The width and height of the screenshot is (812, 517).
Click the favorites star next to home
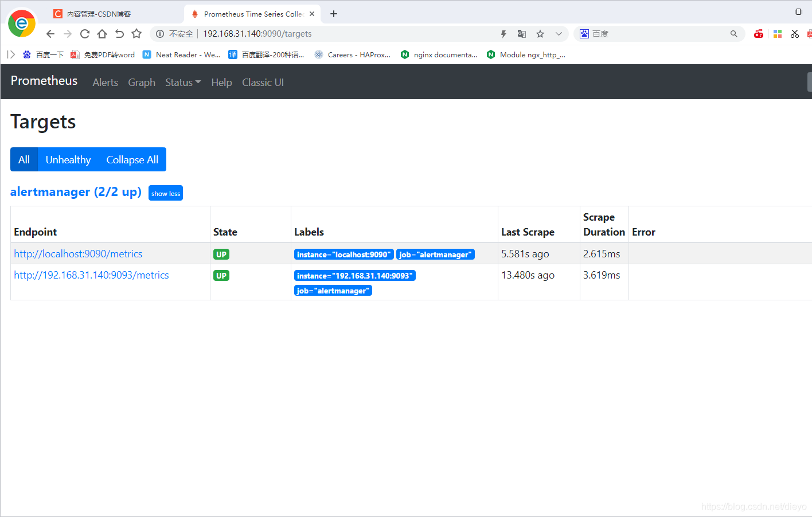coord(136,34)
